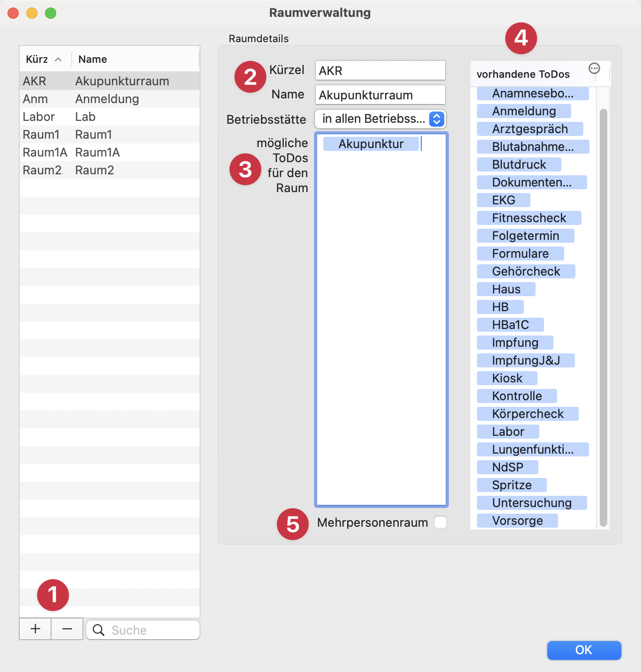Viewport: 641px width, 672px height.
Task: Select the Raum2 row in list
Action: (x=110, y=170)
